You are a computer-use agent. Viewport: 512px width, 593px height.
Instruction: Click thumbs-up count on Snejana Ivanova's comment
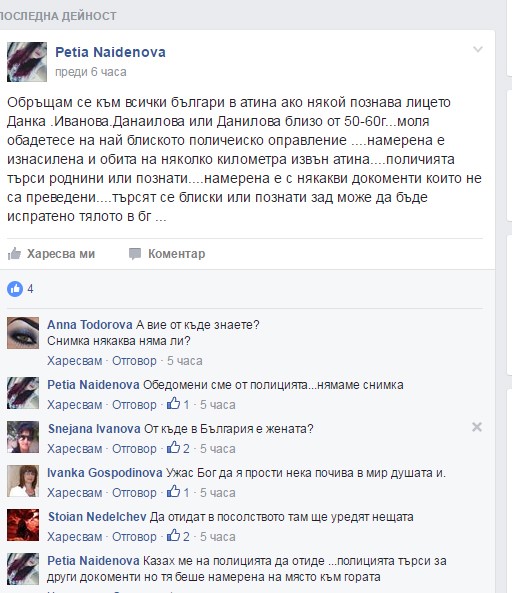pyautogui.click(x=178, y=448)
